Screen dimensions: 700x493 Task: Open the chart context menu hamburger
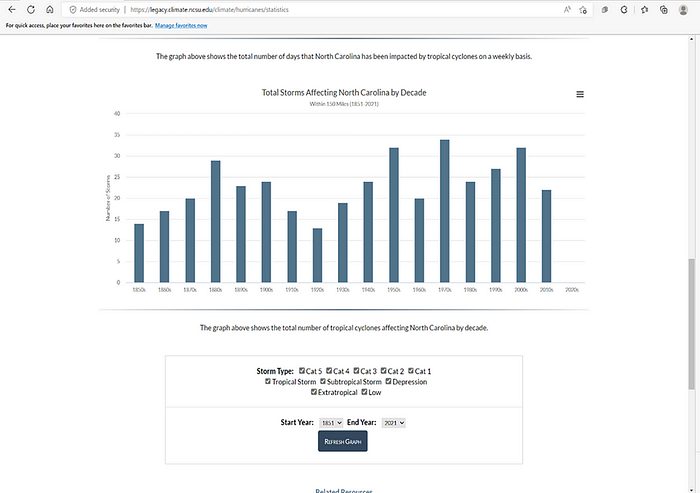click(x=580, y=94)
